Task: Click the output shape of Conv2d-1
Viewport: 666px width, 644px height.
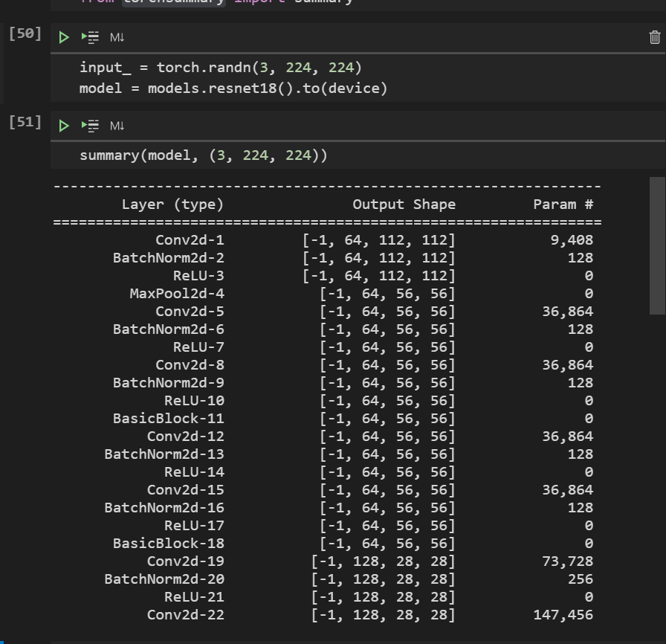Action: (378, 240)
